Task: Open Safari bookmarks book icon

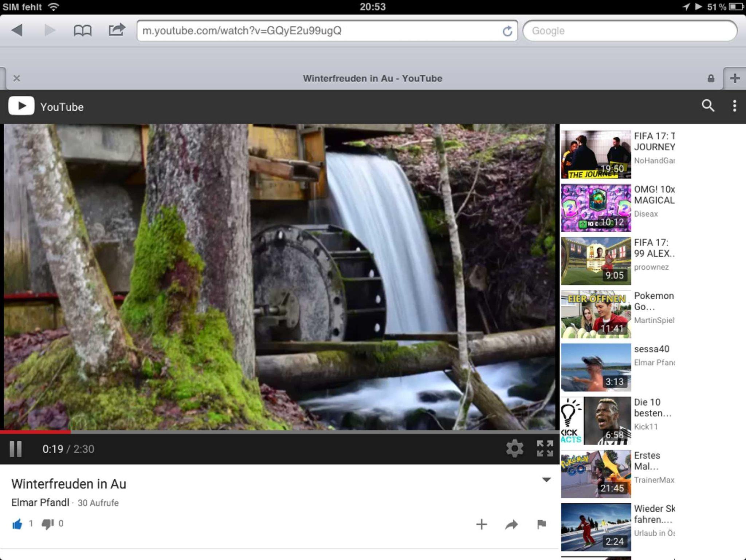Action: (83, 31)
